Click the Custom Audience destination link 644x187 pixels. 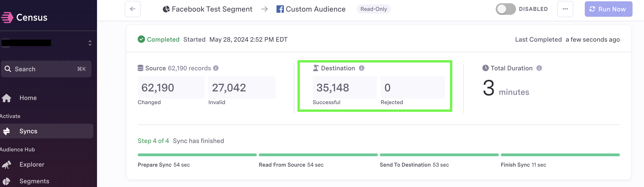[x=316, y=9]
